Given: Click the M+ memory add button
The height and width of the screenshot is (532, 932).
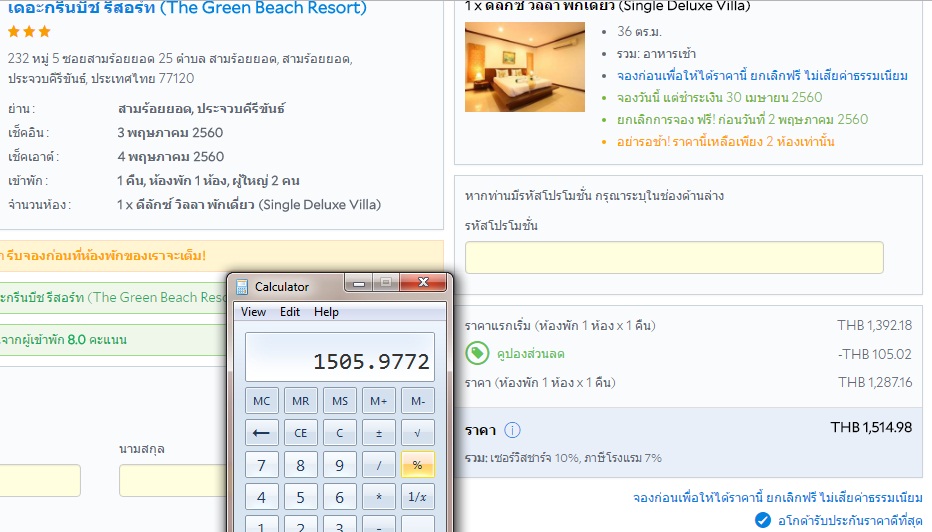Looking at the screenshot, I should [x=379, y=401].
